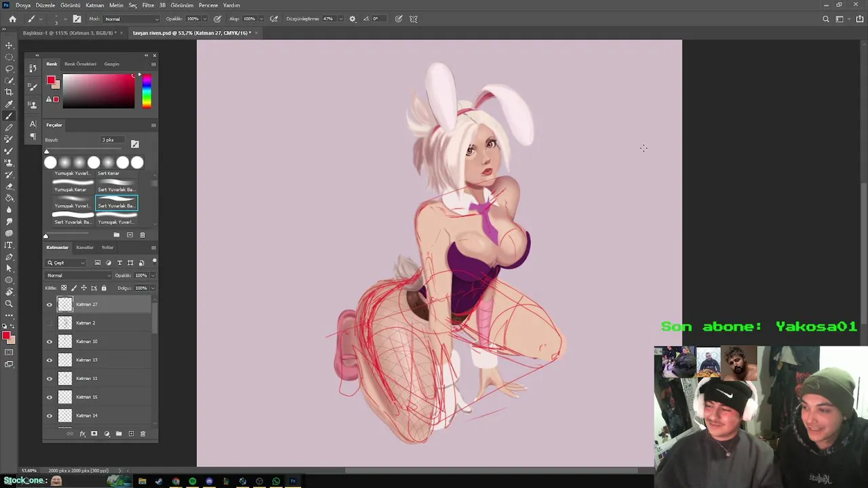The image size is (868, 488).
Task: Swap foreground and background colors arrow
Action: [x=12, y=327]
